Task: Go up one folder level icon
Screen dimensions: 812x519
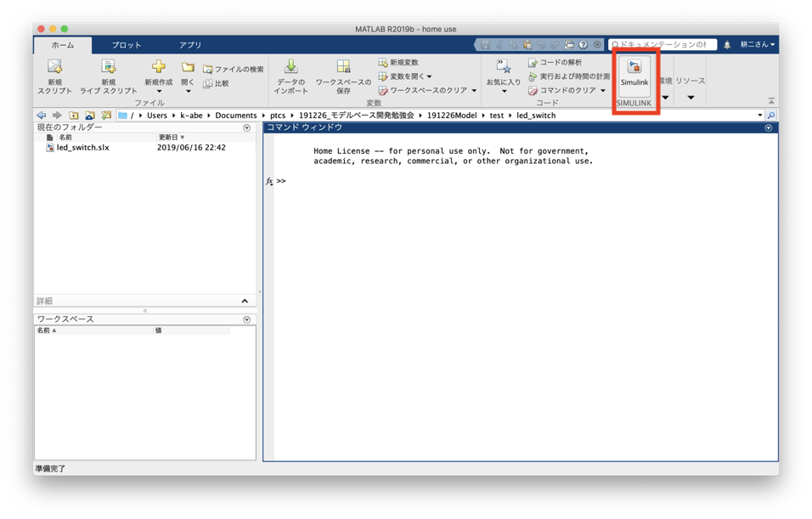Action: point(74,116)
